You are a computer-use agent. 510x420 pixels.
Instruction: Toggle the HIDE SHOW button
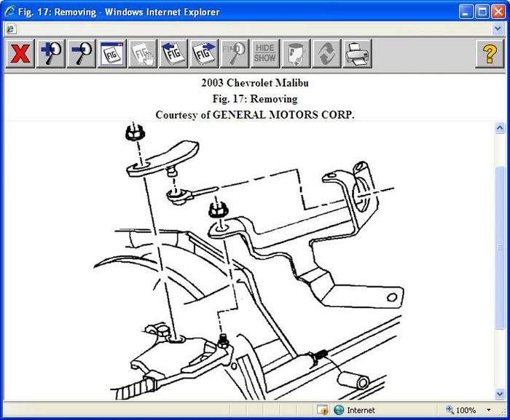click(265, 53)
